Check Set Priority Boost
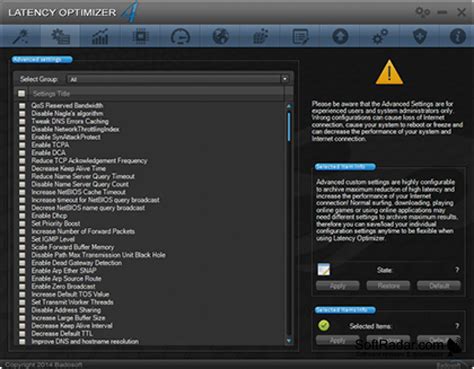Viewport: 474px width, 369px height. pos(22,224)
